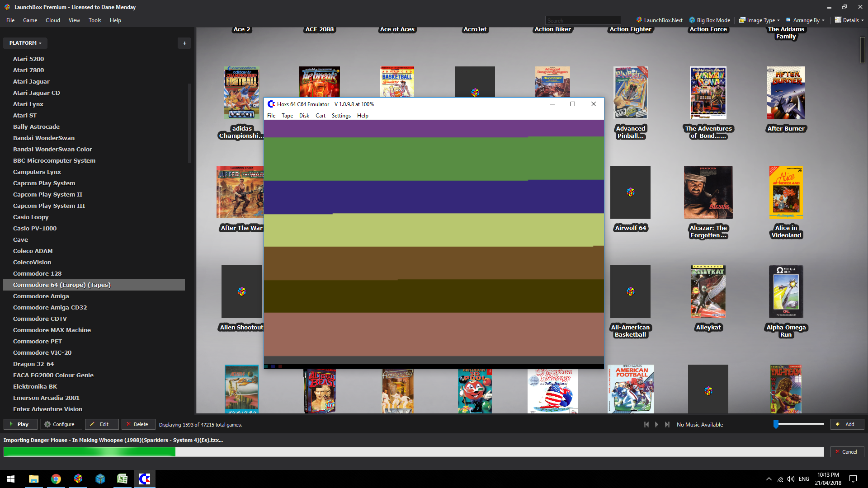The image size is (868, 488).
Task: Select All-American Basketball placeholder icon
Action: [x=630, y=291]
